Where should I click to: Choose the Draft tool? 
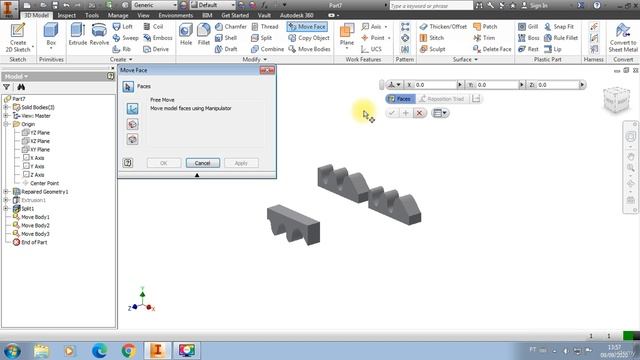[x=226, y=49]
